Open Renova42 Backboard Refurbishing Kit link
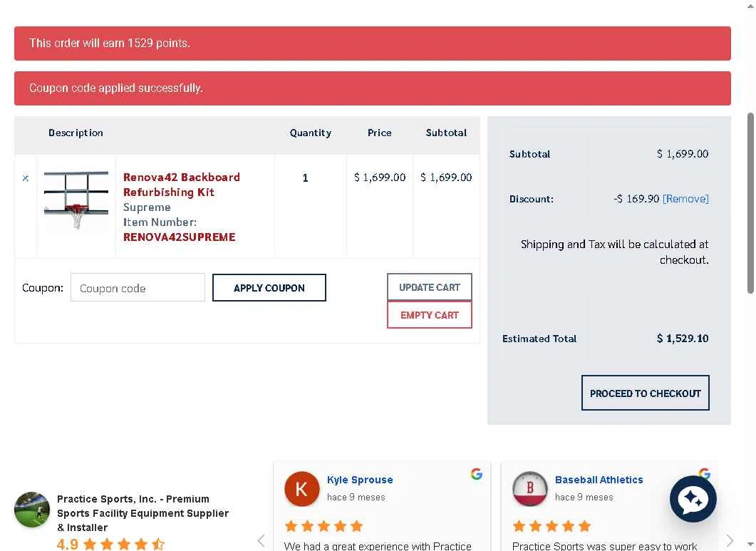Viewport: 756px width, 551px height. [x=181, y=185]
